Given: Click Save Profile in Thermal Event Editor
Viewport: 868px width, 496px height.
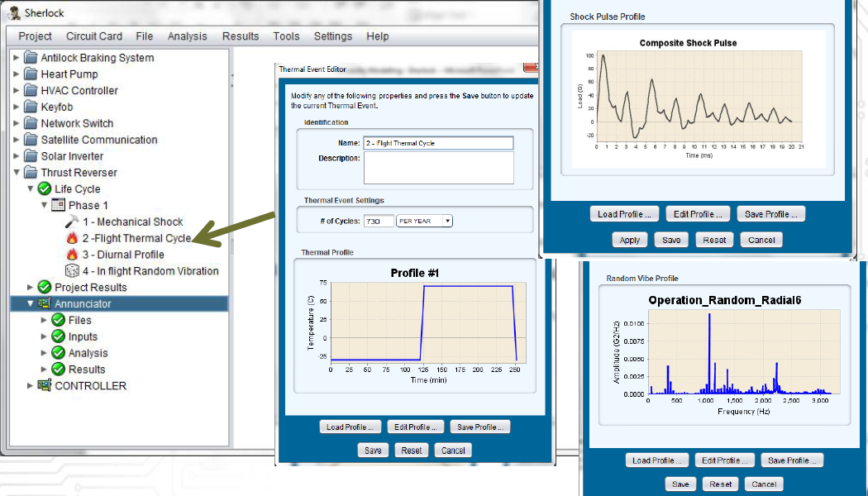Looking at the screenshot, I should pos(480,427).
